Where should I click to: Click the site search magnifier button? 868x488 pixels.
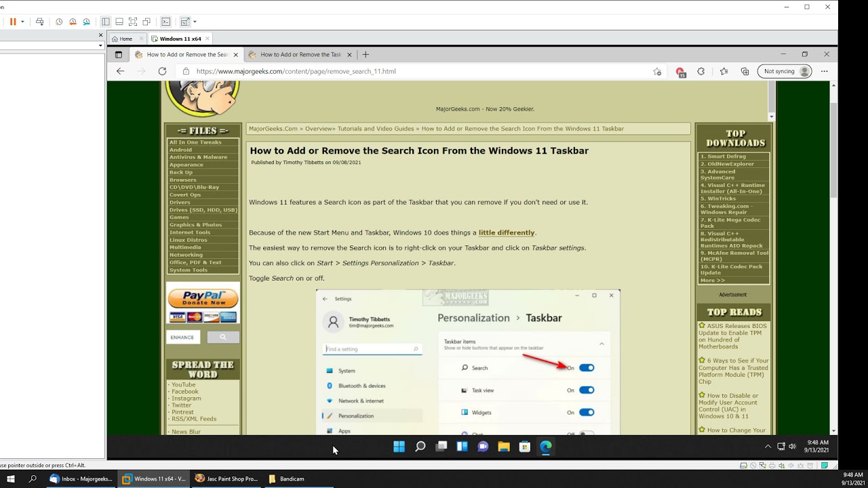[x=222, y=337]
